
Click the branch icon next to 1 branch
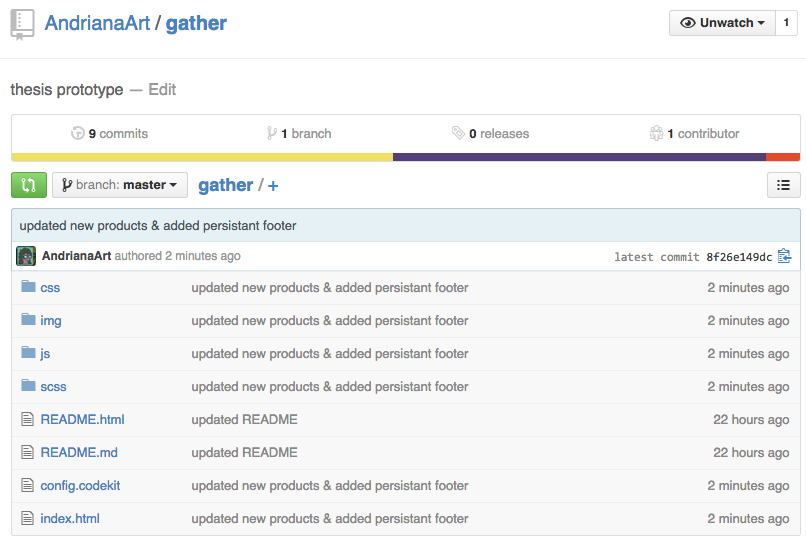tap(272, 133)
